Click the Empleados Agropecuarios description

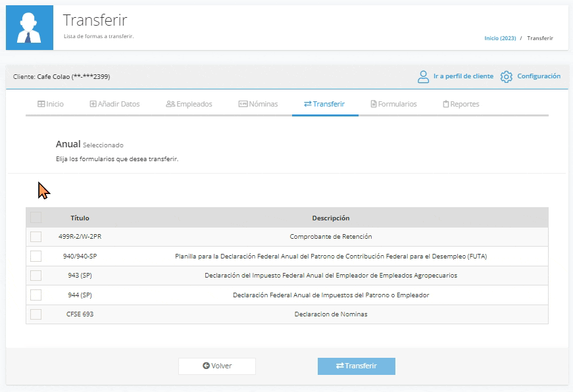pos(331,276)
